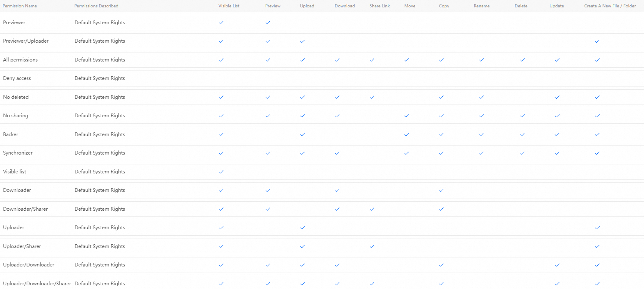The image size is (644, 289).
Task: Click the Move column header
Action: pyautogui.click(x=410, y=6)
